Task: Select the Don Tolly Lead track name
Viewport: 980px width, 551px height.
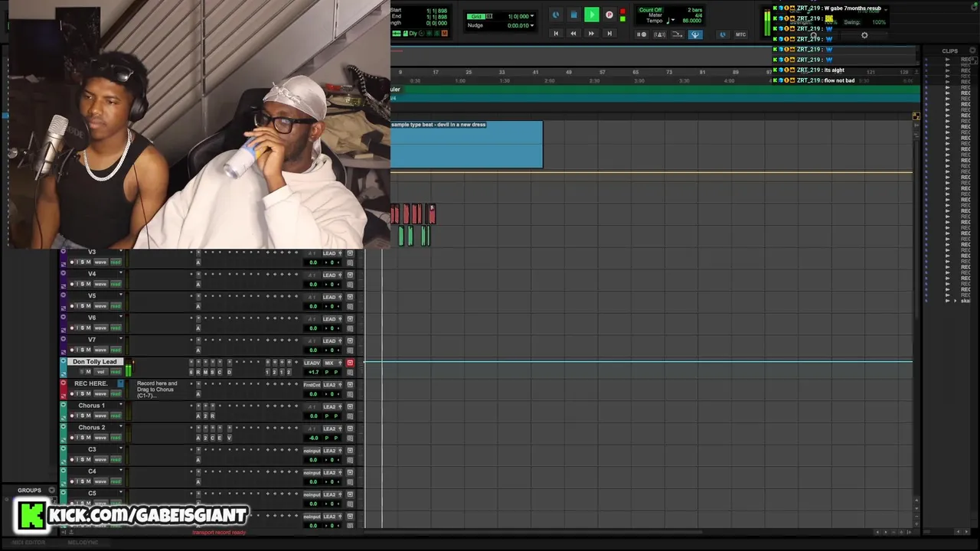Action: pyautogui.click(x=95, y=362)
